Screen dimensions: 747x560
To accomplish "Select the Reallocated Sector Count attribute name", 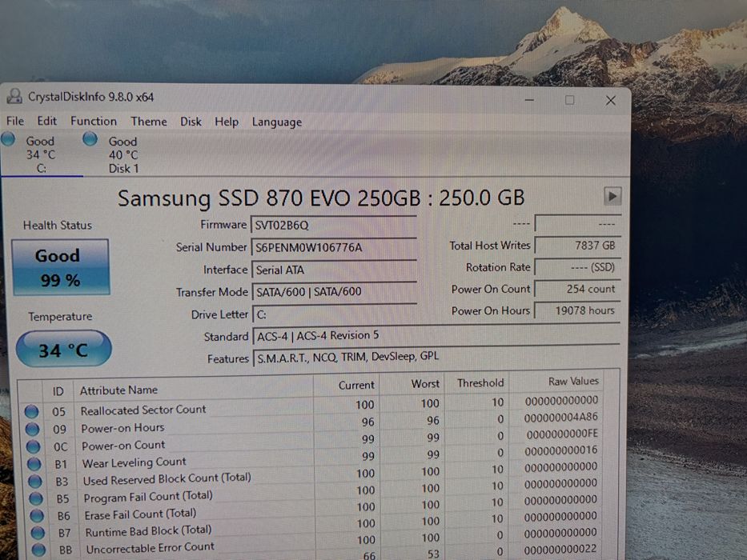I will 143,410.
